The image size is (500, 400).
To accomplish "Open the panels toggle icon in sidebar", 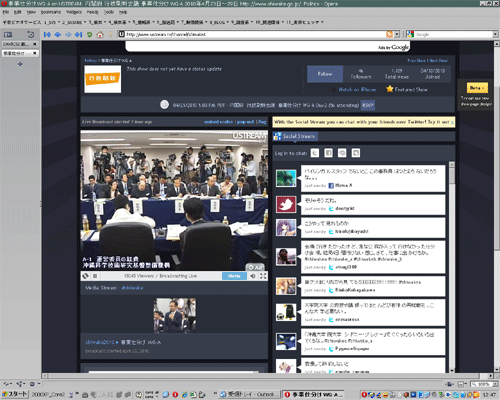I will click(8, 34).
